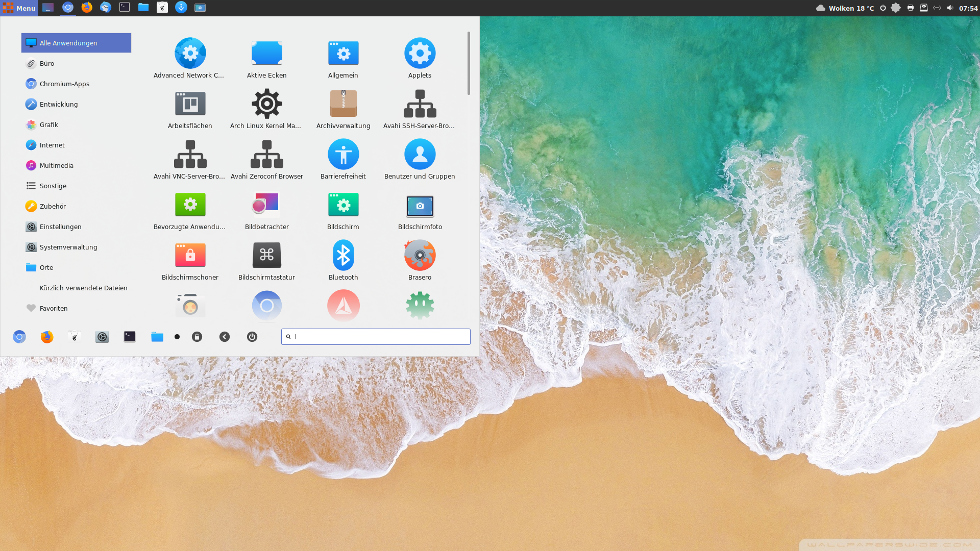Click the Menu button on panel
The width and height of the screenshot is (980, 551).
tap(19, 8)
